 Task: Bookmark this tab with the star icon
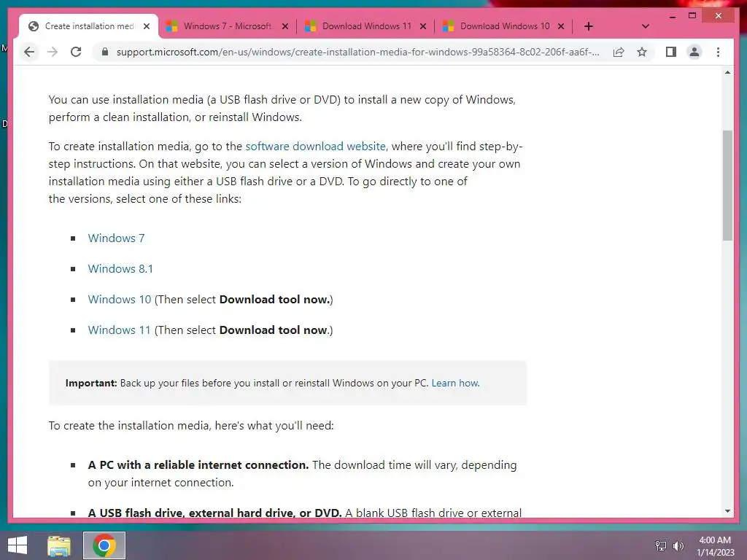tap(642, 52)
